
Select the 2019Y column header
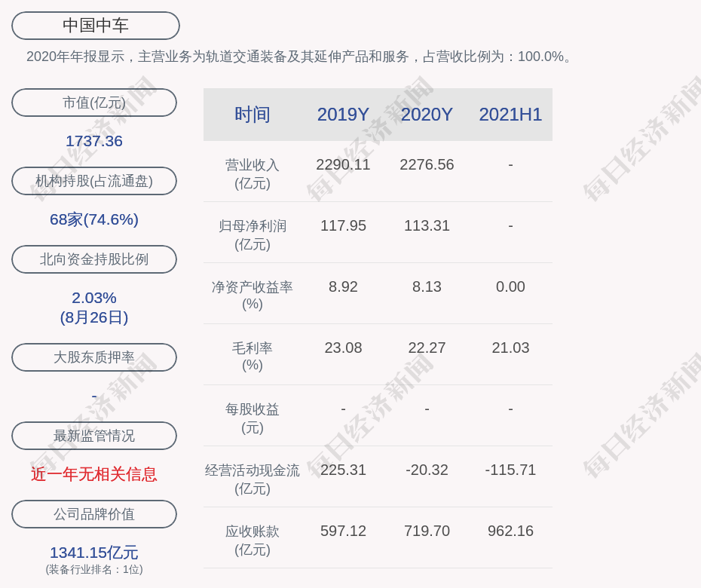click(343, 115)
